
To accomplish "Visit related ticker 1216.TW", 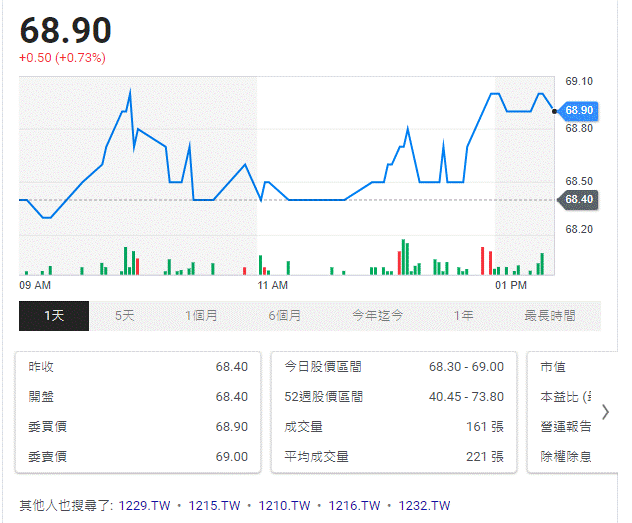I will pos(354,505).
